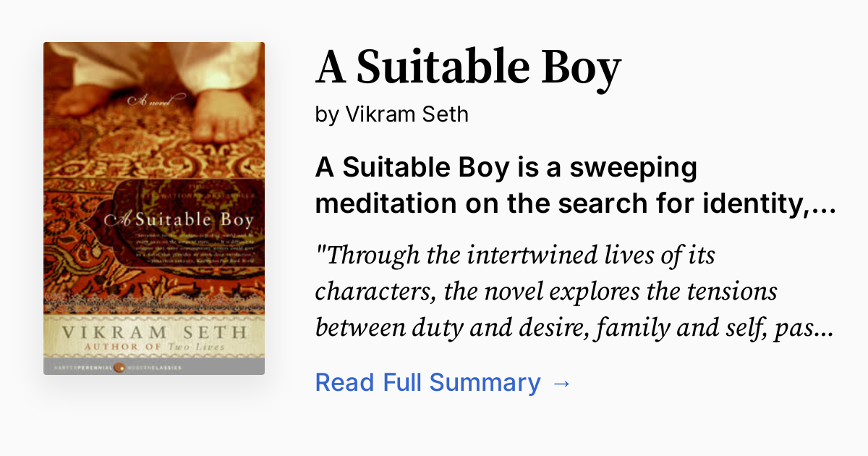Image resolution: width=868 pixels, height=456 pixels.
Task: Open the Read Full Summary link
Action: click(427, 382)
